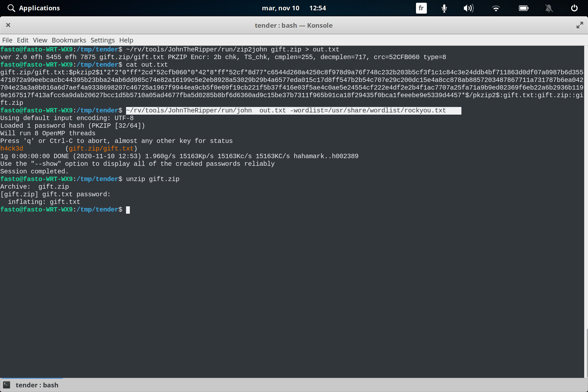Open the View menu
Image resolution: width=588 pixels, height=392 pixels.
click(x=40, y=40)
